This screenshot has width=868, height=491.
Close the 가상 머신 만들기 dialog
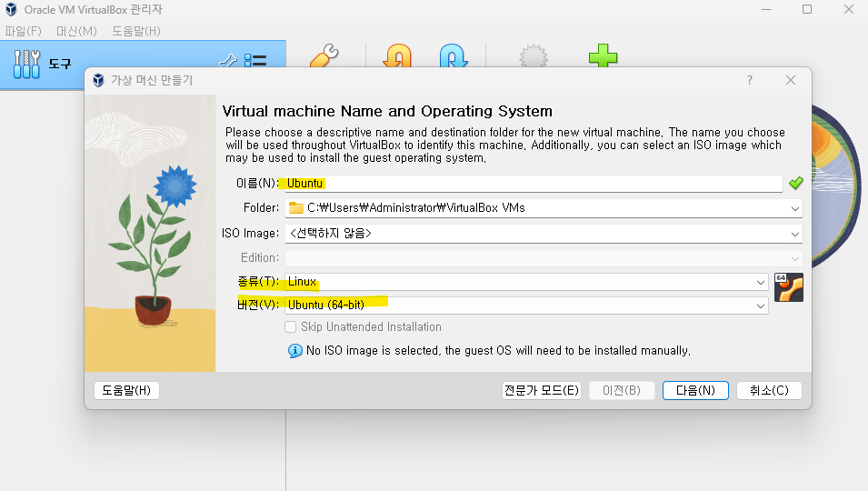coord(791,80)
